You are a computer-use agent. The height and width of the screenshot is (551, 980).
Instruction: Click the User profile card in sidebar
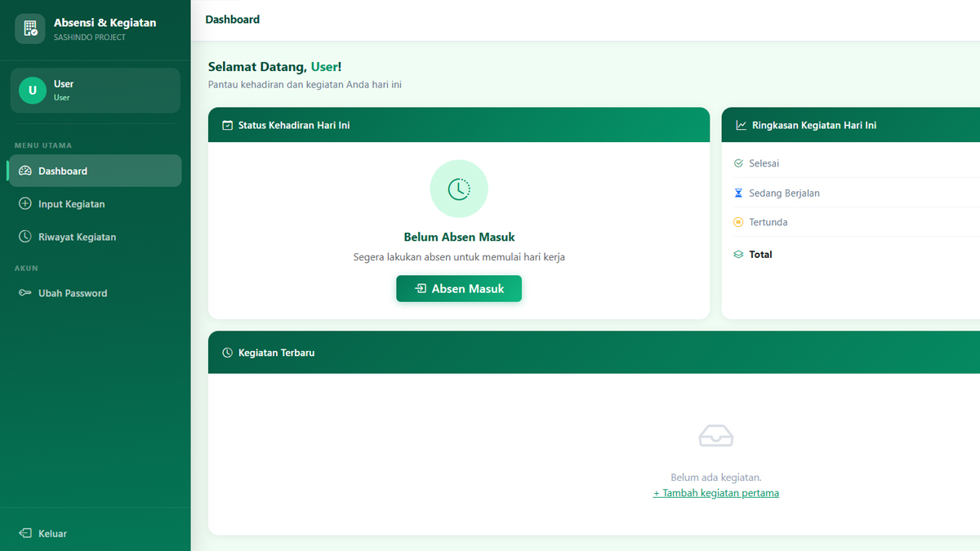coord(96,90)
